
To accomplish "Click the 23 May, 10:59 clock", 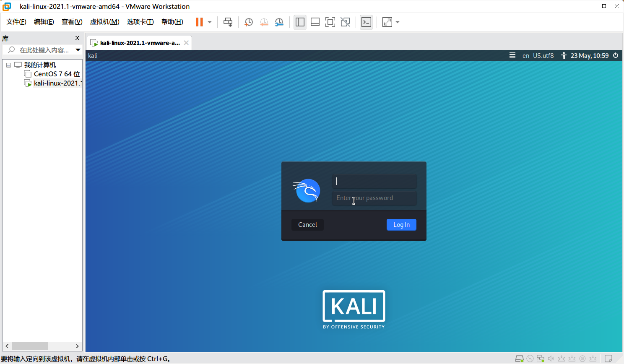I will tap(590, 55).
